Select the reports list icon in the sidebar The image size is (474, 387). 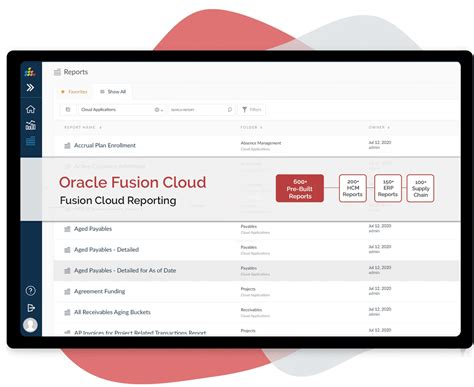tap(30, 141)
